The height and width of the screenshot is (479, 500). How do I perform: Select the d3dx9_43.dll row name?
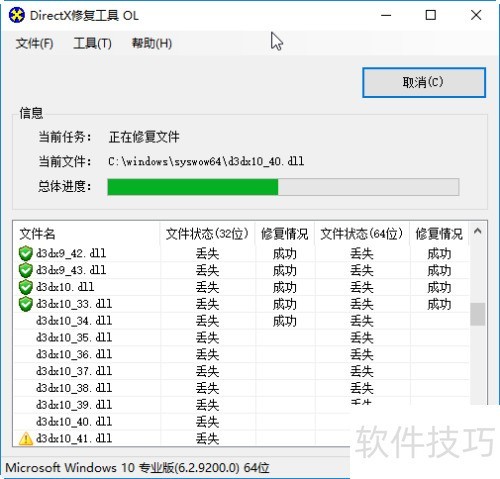(x=71, y=270)
